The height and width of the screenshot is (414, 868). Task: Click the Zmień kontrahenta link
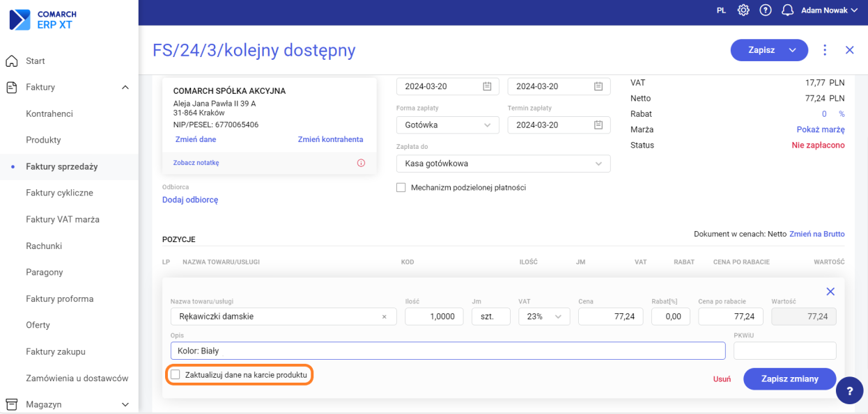point(330,139)
